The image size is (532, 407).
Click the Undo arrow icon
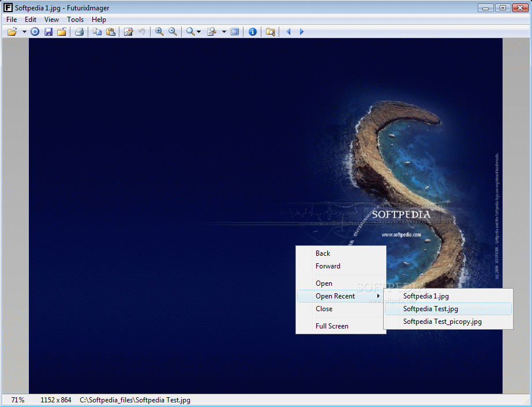tap(142, 32)
